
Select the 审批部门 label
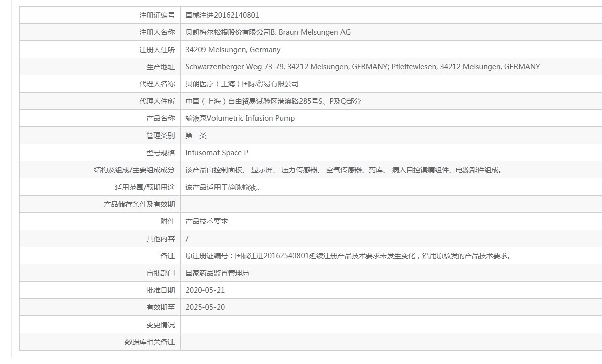160,273
